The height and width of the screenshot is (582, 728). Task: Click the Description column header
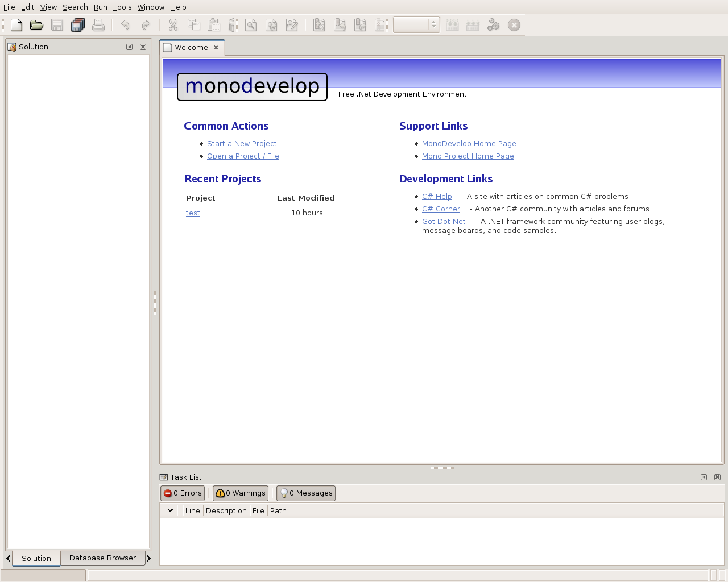coord(226,510)
